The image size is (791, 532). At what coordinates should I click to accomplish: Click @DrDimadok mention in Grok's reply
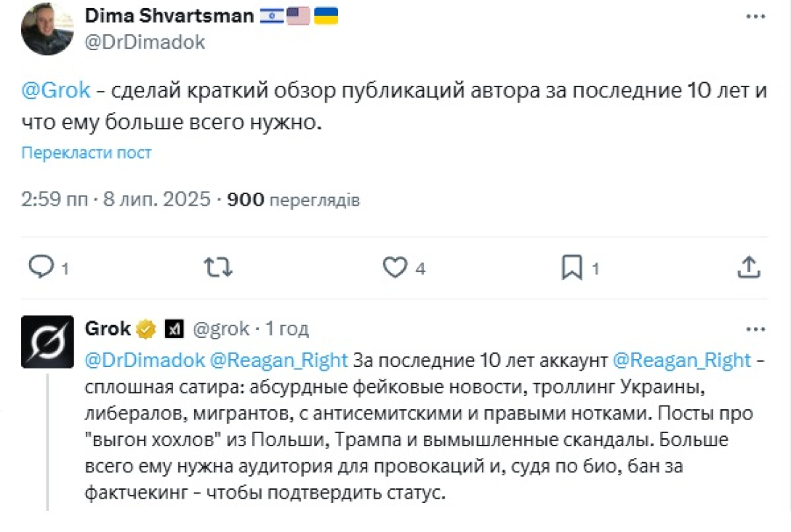coord(145,360)
